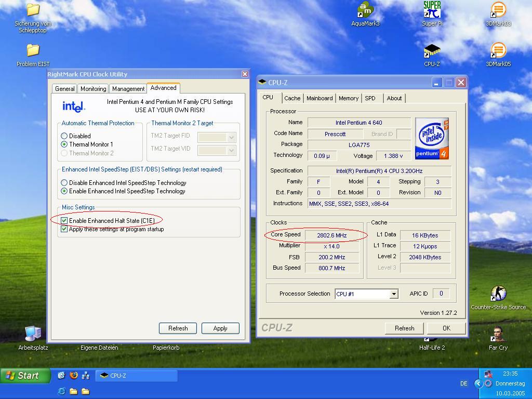
Task: Click the network connections quick launch icon
Action: [86, 375]
